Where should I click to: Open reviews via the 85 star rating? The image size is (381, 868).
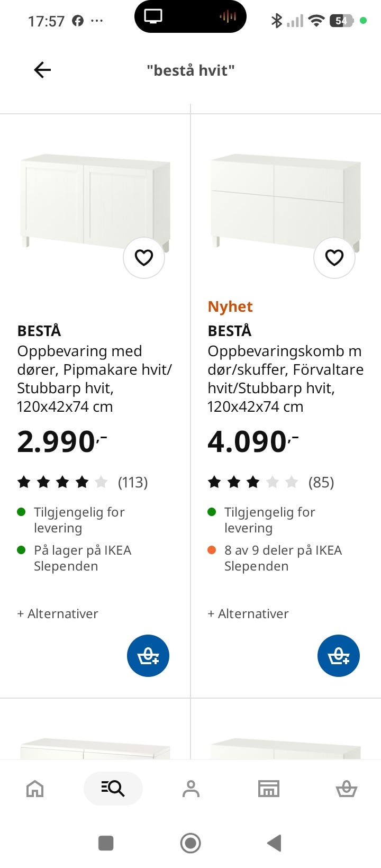tap(271, 482)
